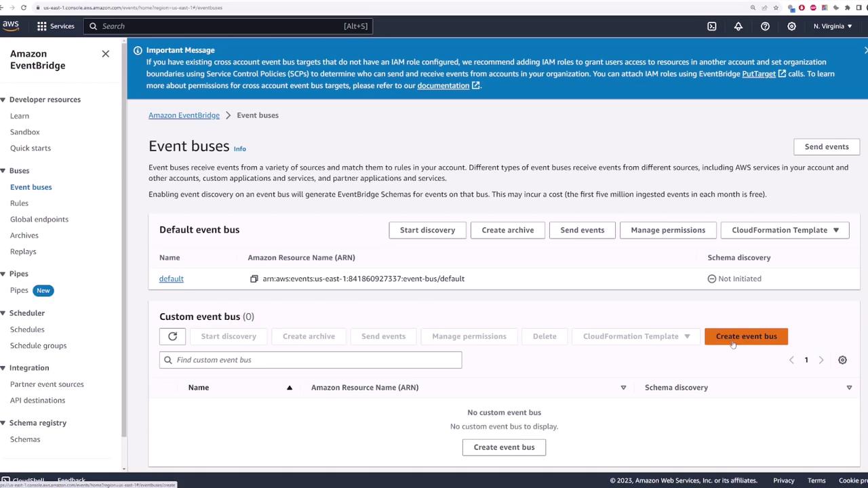
Task: Click the browser address bar URL
Action: click(133, 7)
